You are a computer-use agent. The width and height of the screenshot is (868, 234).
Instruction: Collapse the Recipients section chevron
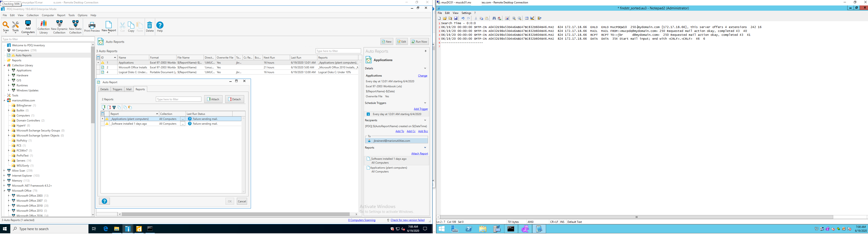click(x=425, y=120)
